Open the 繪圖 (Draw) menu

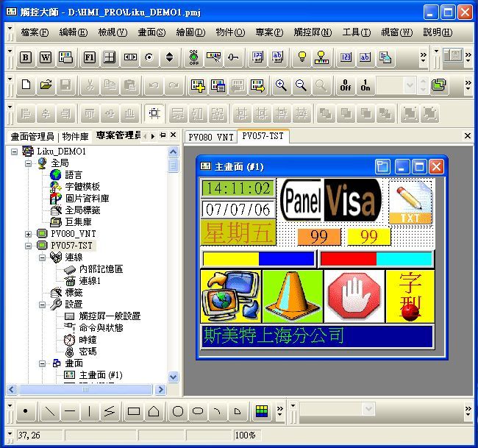(190, 32)
